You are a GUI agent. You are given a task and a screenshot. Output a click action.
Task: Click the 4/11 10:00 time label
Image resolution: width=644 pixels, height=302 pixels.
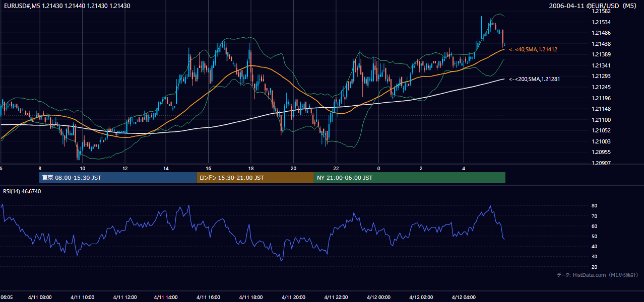click(81, 297)
